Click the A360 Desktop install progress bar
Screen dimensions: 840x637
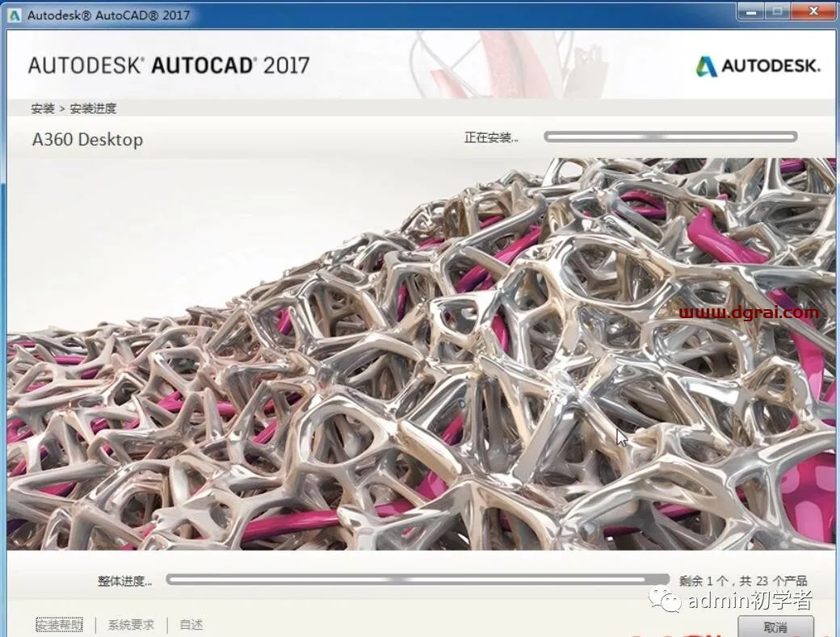click(x=670, y=137)
